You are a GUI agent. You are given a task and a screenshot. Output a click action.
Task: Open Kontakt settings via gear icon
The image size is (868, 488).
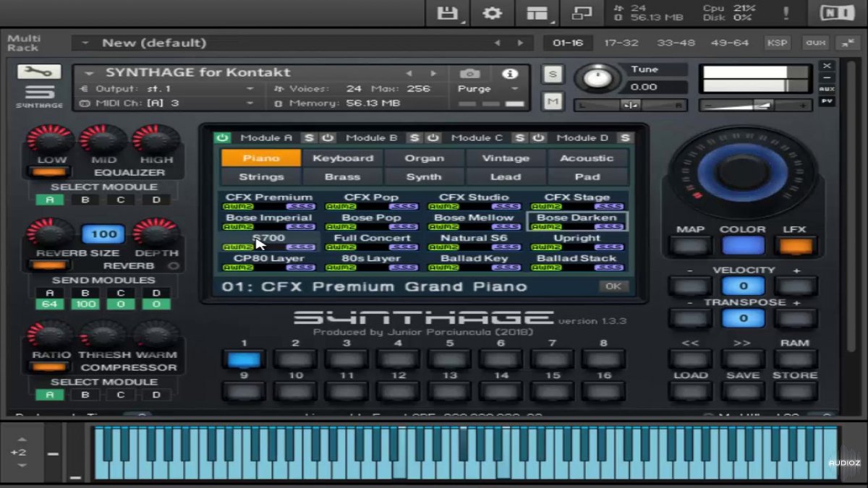coord(492,13)
